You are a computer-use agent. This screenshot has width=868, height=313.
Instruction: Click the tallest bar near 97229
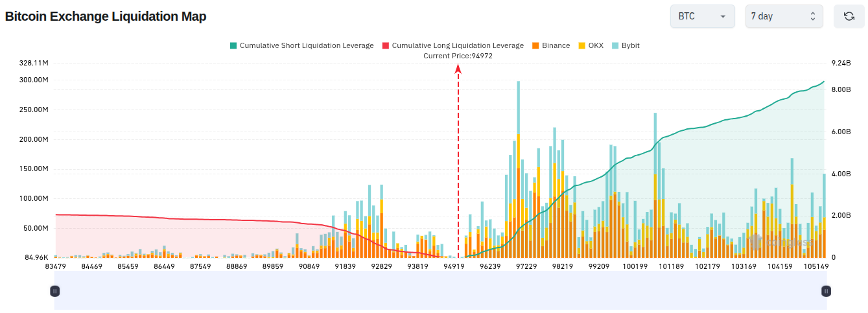(519, 169)
